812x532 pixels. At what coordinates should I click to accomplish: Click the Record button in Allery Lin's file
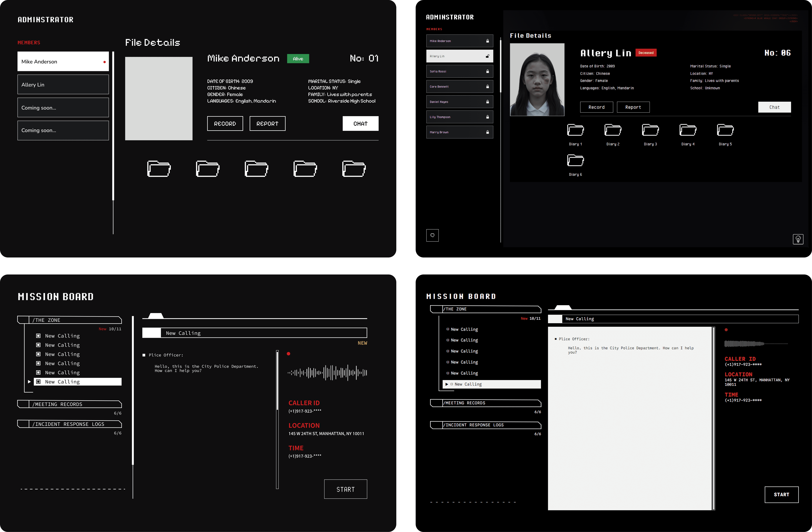(x=596, y=107)
